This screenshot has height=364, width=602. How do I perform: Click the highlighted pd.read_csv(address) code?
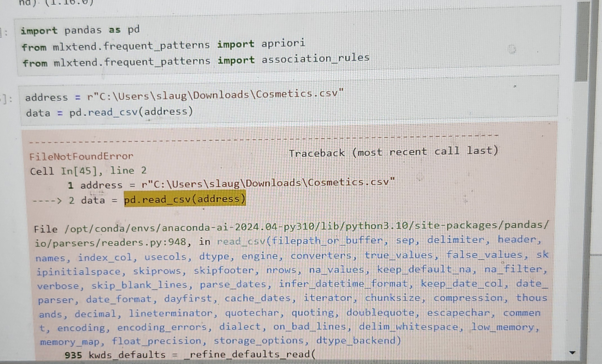(185, 199)
